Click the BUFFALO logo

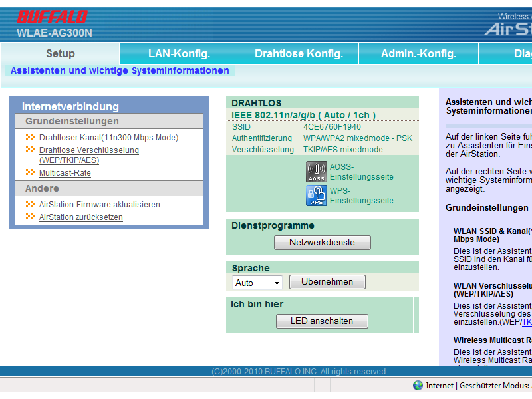(x=52, y=17)
